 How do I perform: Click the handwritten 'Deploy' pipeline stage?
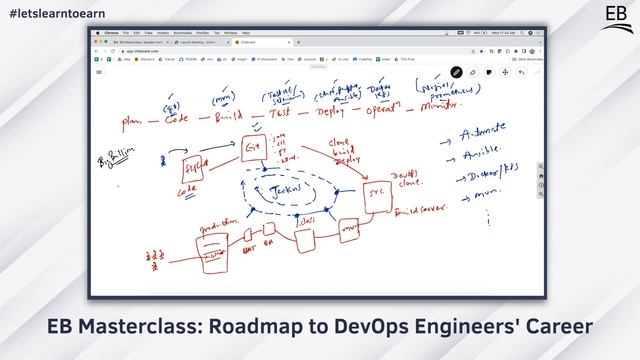point(329,112)
